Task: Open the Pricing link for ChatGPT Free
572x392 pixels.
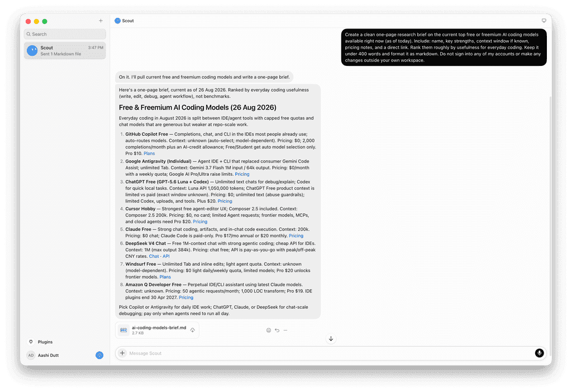Action: click(x=225, y=201)
